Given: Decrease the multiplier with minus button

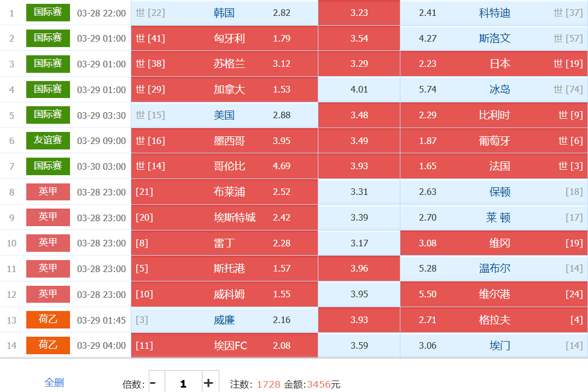Looking at the screenshot, I should [153, 383].
